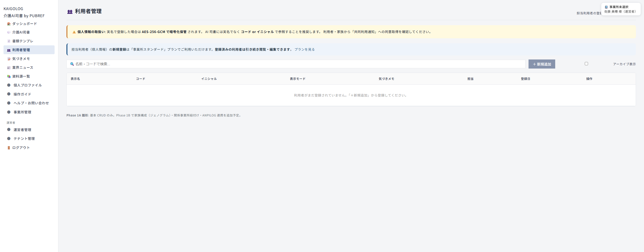The height and width of the screenshot is (252, 644).
Task: Log out via ログアウト
Action: coord(29,148)
